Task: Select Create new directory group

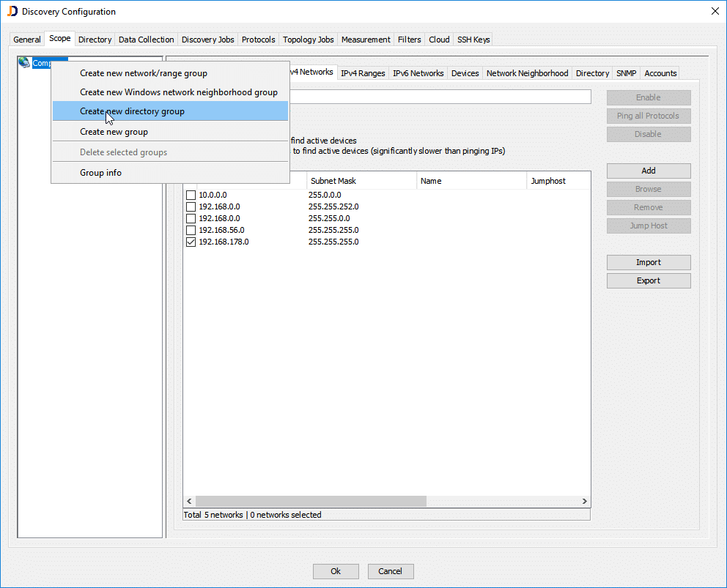Action: coord(132,113)
